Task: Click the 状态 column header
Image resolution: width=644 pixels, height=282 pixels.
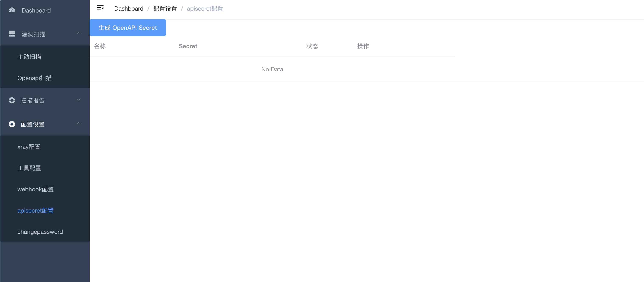Action: tap(312, 46)
